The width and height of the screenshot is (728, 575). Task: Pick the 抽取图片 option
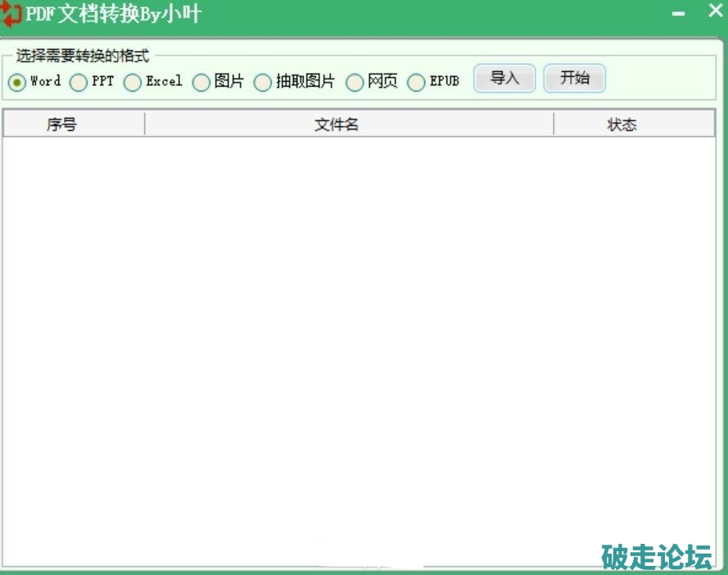(x=262, y=83)
